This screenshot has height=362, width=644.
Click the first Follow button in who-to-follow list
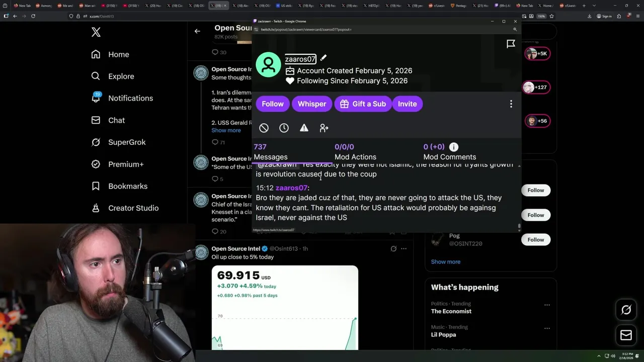pyautogui.click(x=535, y=190)
